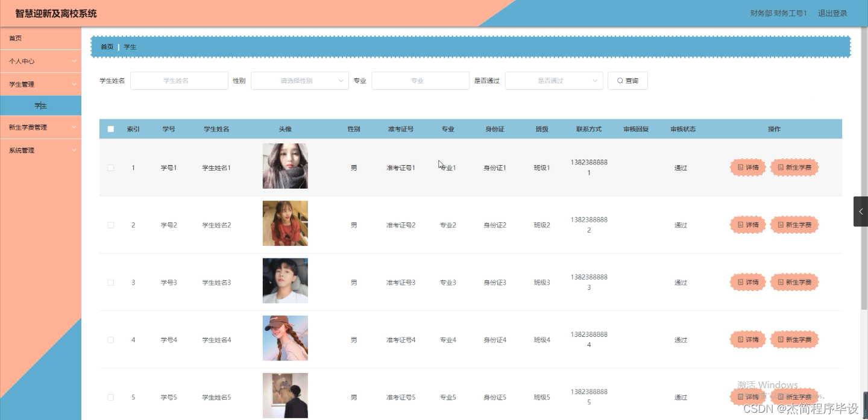Expand the 系统管理 sidebar section
Image resolution: width=868 pixels, height=420 pixels.
[x=40, y=150]
